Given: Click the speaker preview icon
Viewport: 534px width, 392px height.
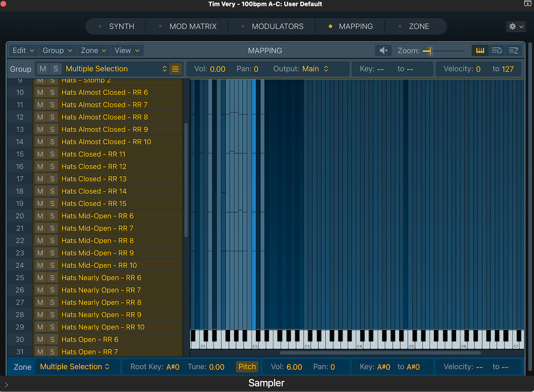Looking at the screenshot, I should pyautogui.click(x=383, y=51).
